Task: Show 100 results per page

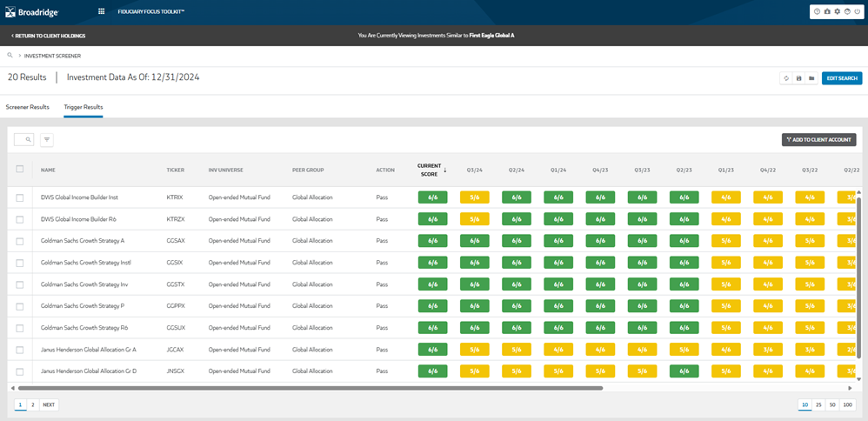Action: pyautogui.click(x=847, y=405)
